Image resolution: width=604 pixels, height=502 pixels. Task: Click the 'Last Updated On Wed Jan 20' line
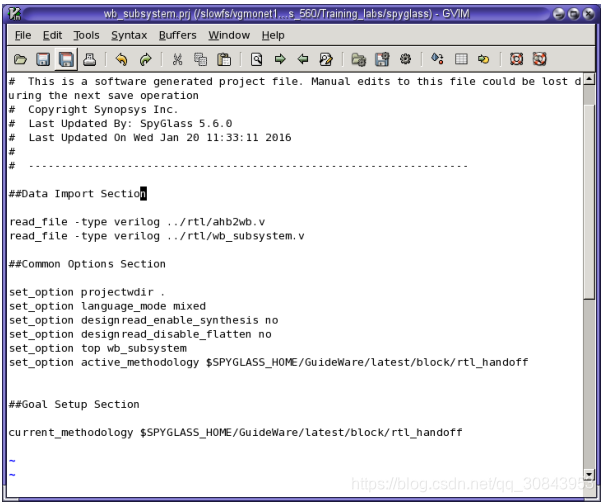click(150, 138)
